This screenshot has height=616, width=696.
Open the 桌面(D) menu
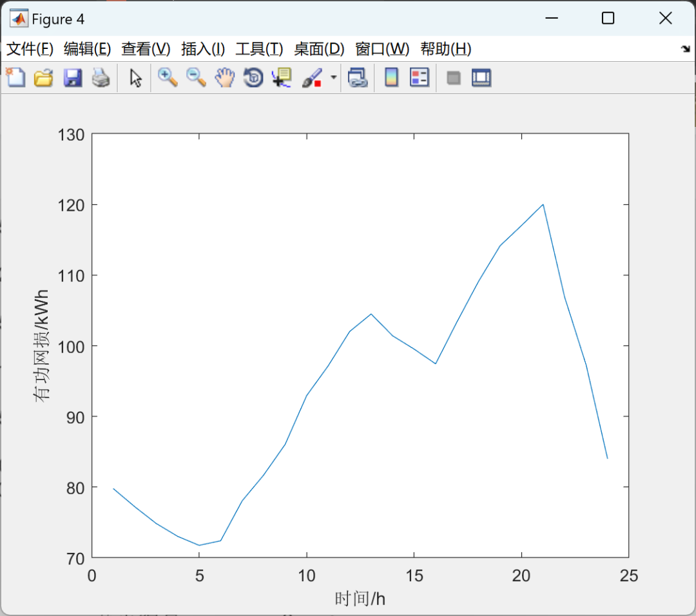point(319,49)
